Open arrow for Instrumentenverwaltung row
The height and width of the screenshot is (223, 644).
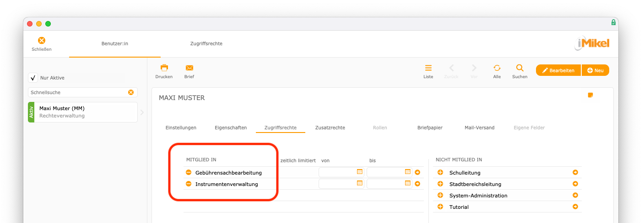click(417, 184)
